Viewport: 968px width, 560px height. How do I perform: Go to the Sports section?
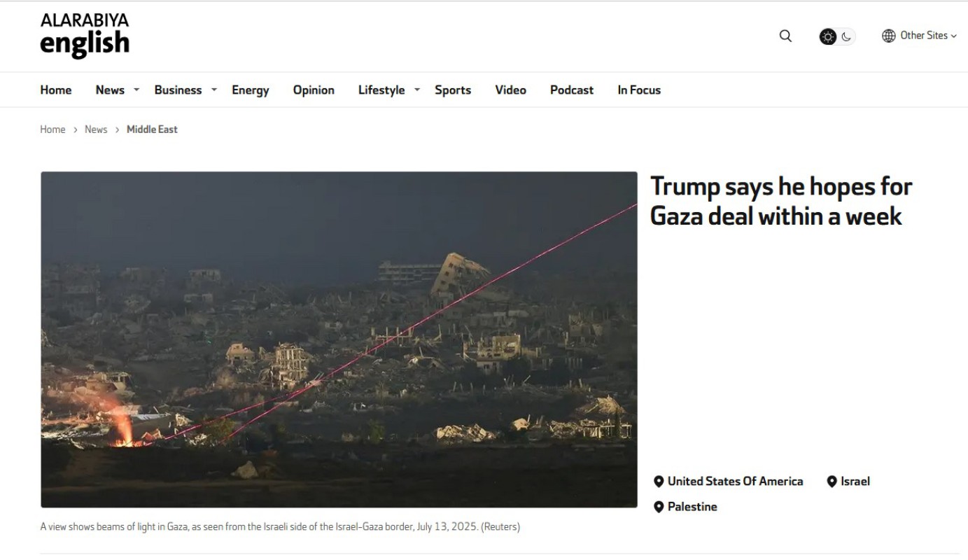[x=453, y=90]
